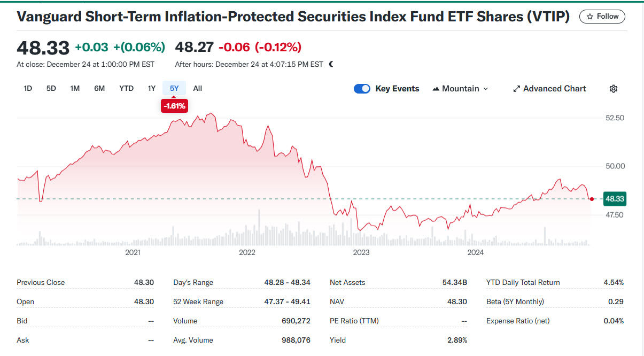644x356 pixels.
Task: Click the Mountain chart type icon
Action: [x=436, y=89]
